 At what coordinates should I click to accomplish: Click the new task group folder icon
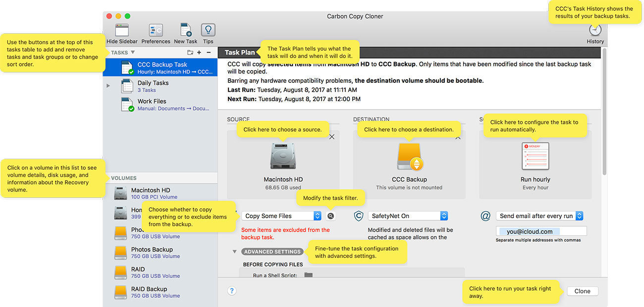pos(190,53)
